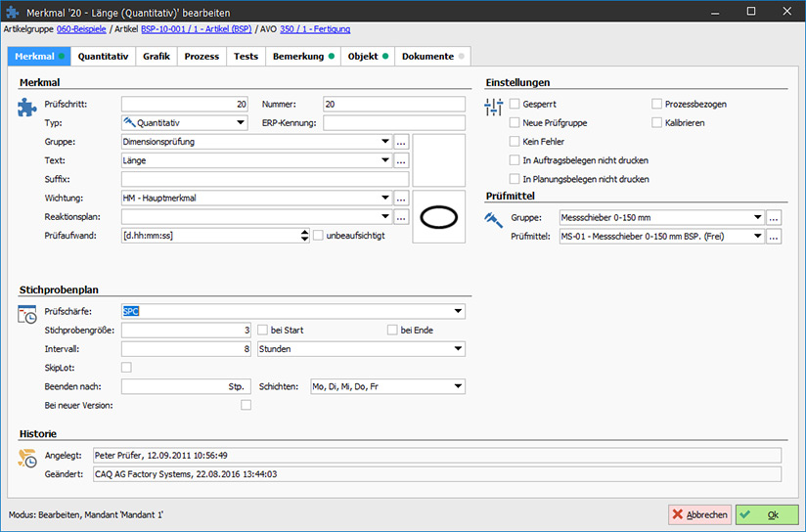Expand the Prüfmittel MS-01 dropdown
This screenshot has width=806, height=532.
758,237
